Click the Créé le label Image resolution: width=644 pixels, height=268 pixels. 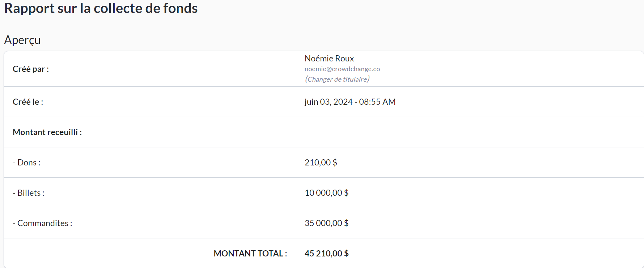pos(28,102)
